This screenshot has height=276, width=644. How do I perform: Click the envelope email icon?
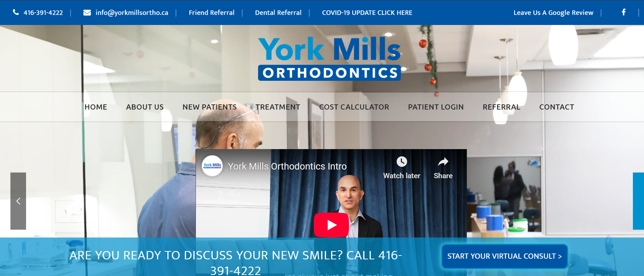pyautogui.click(x=87, y=12)
